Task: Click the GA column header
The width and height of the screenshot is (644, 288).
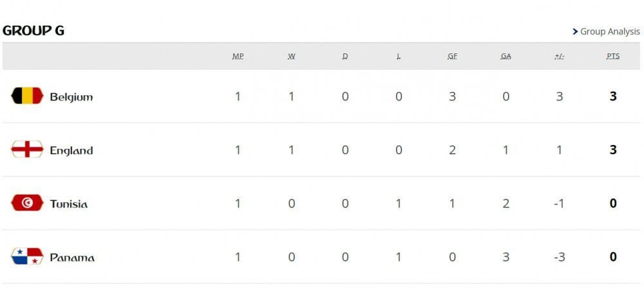Action: pos(506,56)
